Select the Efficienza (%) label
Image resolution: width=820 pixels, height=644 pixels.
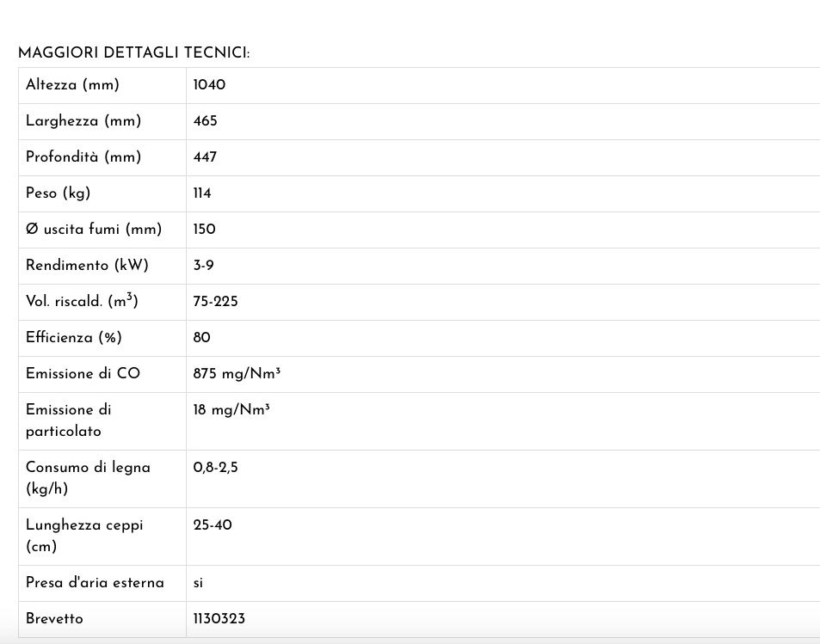[x=74, y=337]
